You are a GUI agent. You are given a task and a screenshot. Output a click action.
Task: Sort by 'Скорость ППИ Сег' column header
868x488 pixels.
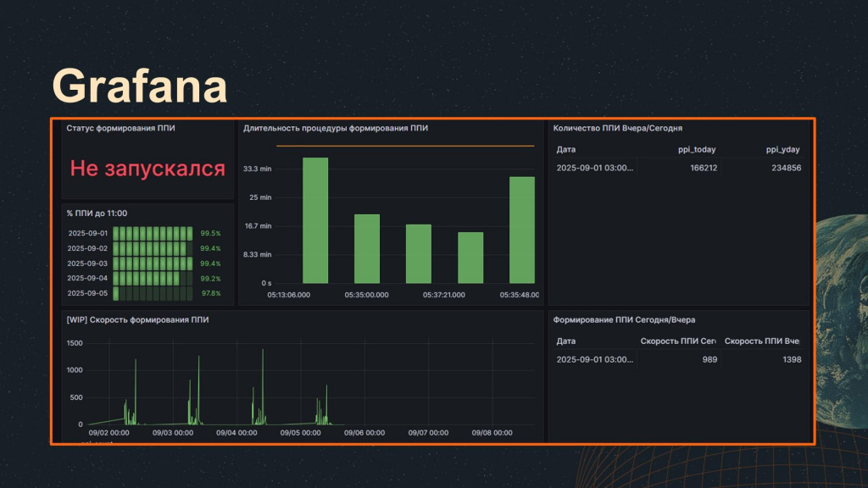678,341
